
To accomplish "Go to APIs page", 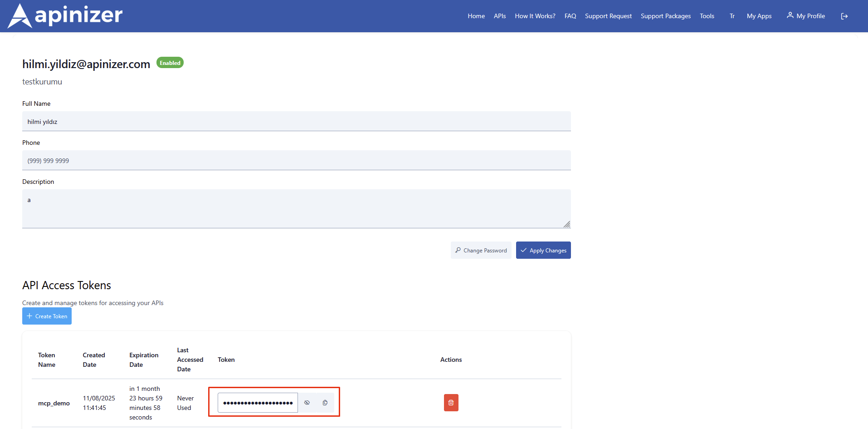I will 500,16.
